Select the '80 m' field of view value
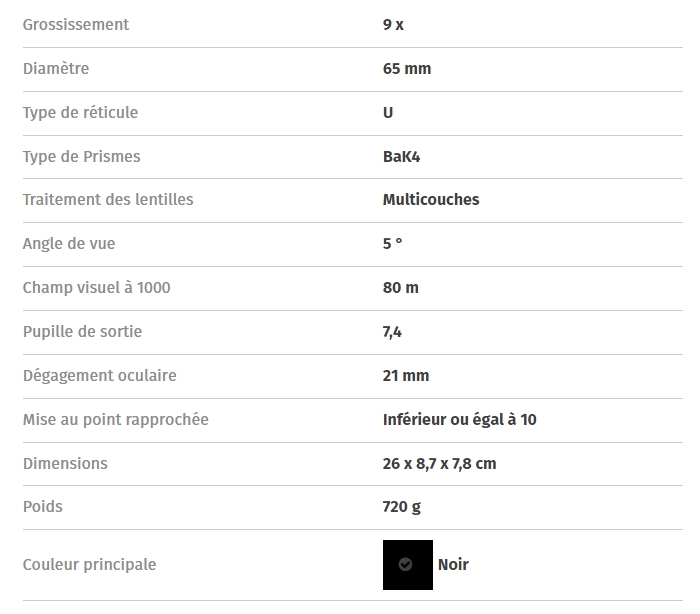Image resolution: width=700 pixels, height=614 pixels. pos(400,288)
